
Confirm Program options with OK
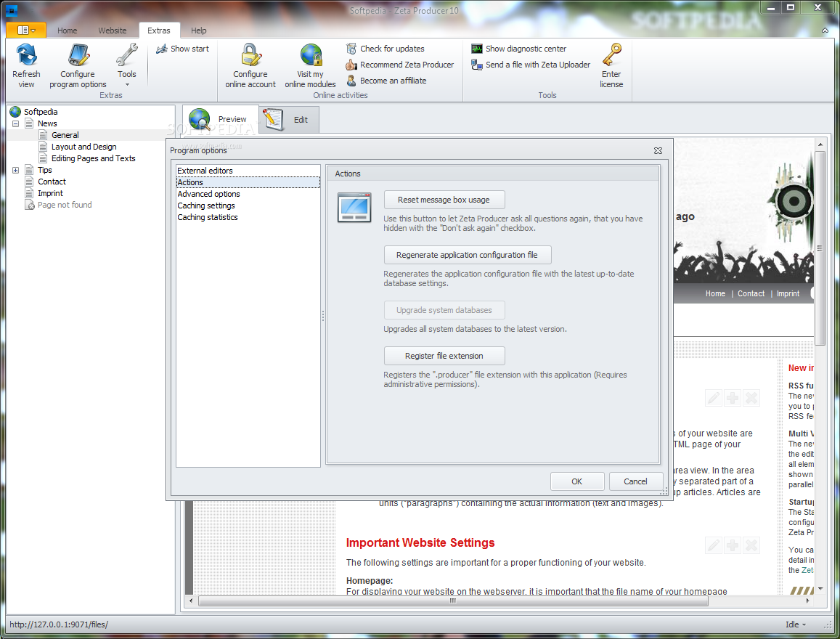(577, 481)
